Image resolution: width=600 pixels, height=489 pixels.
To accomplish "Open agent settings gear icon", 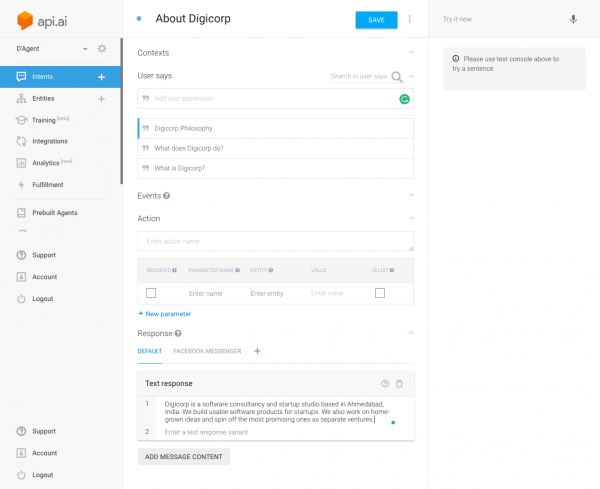I will point(102,49).
